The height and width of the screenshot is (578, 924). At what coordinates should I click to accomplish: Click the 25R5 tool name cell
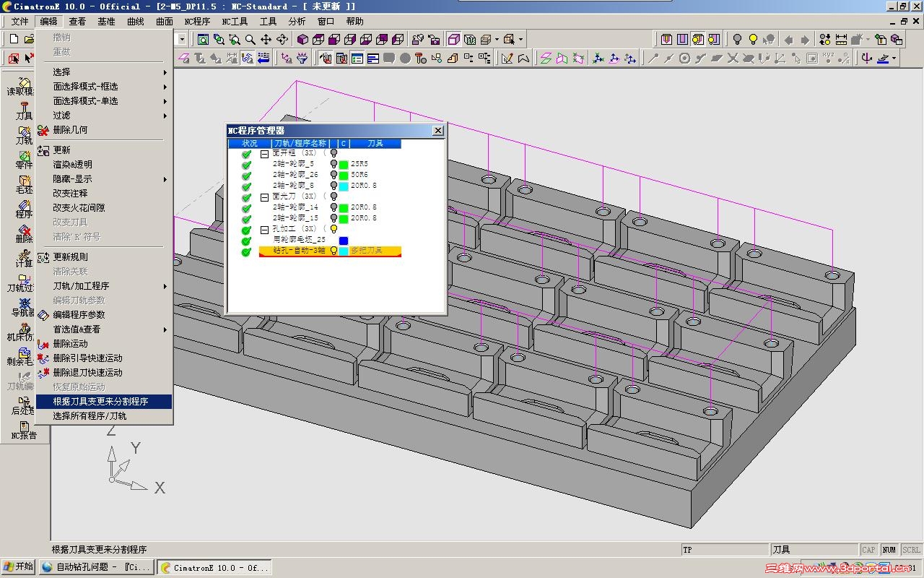coord(359,164)
